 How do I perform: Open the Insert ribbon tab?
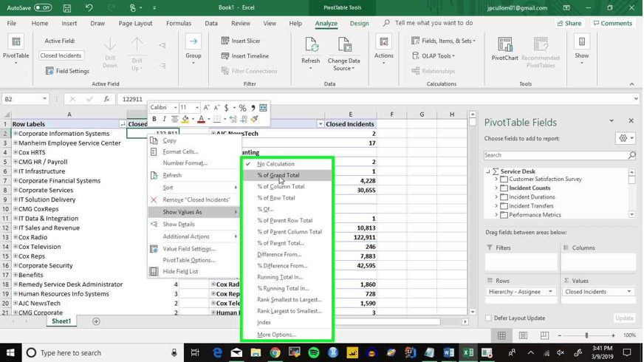(x=69, y=24)
